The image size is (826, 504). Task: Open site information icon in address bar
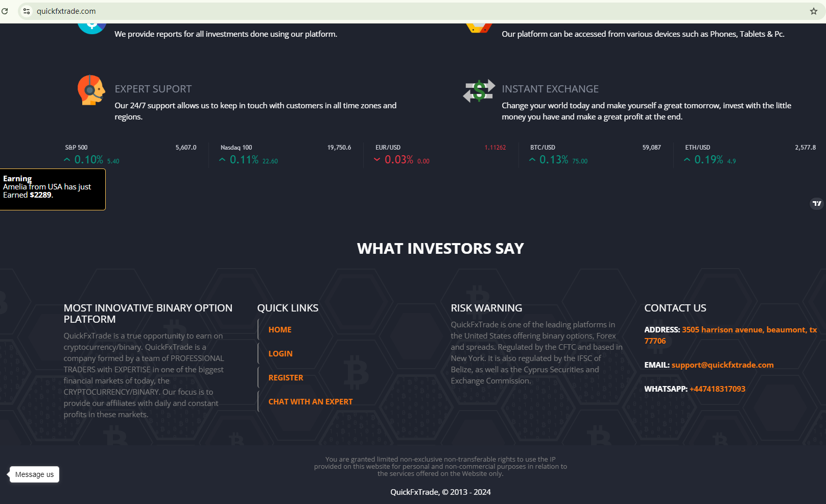(x=27, y=11)
